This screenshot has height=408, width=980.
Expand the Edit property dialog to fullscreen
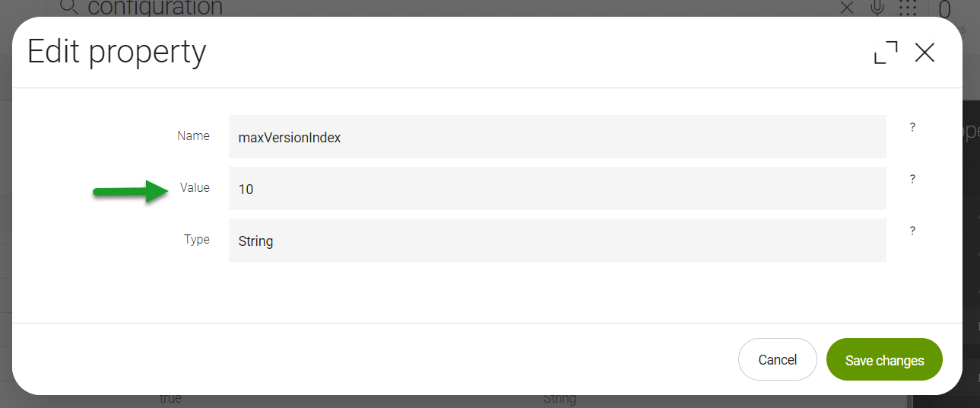click(x=886, y=53)
